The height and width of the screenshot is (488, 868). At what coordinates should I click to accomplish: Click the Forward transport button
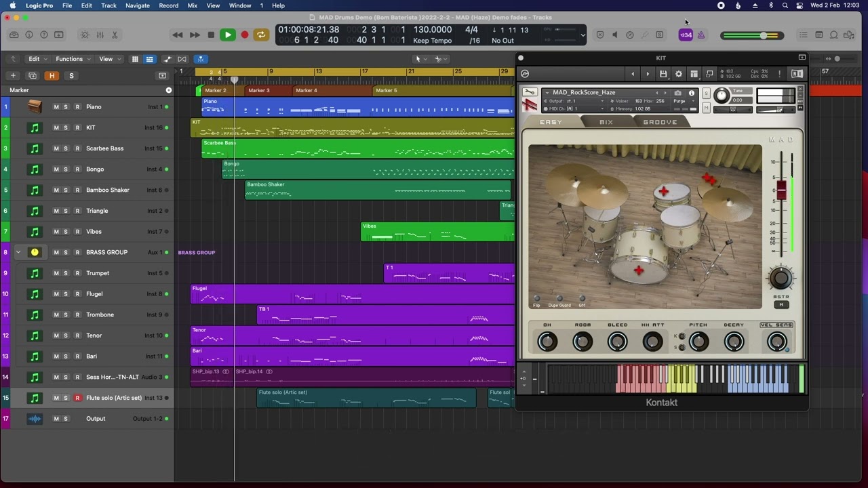(195, 35)
